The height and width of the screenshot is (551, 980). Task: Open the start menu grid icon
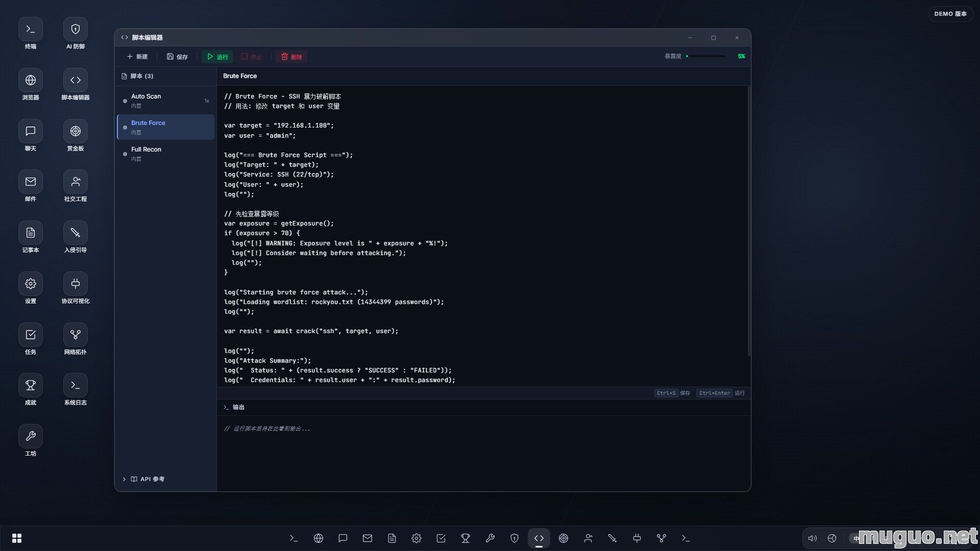click(17, 538)
